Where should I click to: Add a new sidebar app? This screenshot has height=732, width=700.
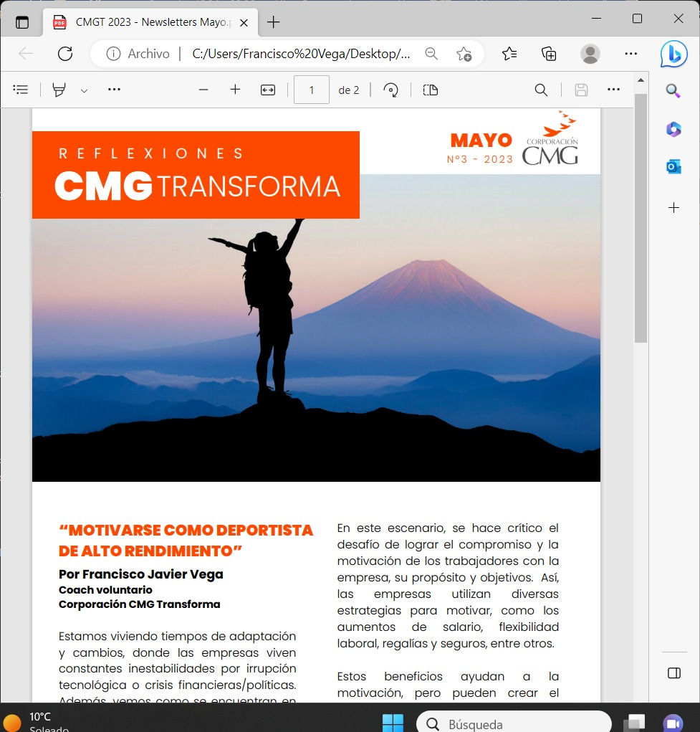tap(673, 208)
